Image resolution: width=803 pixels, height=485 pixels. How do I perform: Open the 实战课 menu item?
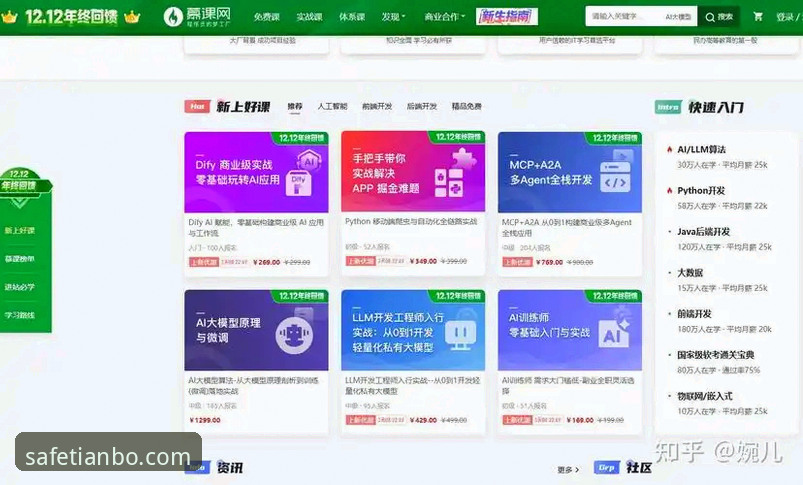(x=309, y=17)
